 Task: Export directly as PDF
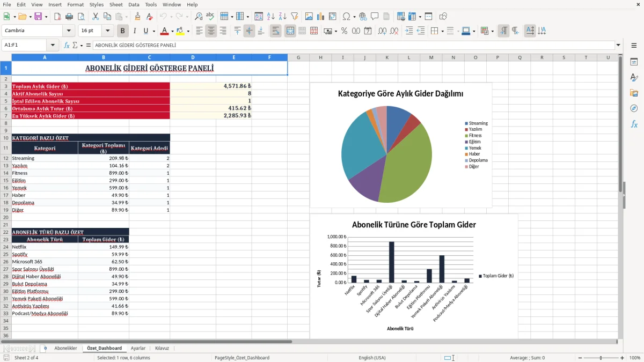pos(57,17)
